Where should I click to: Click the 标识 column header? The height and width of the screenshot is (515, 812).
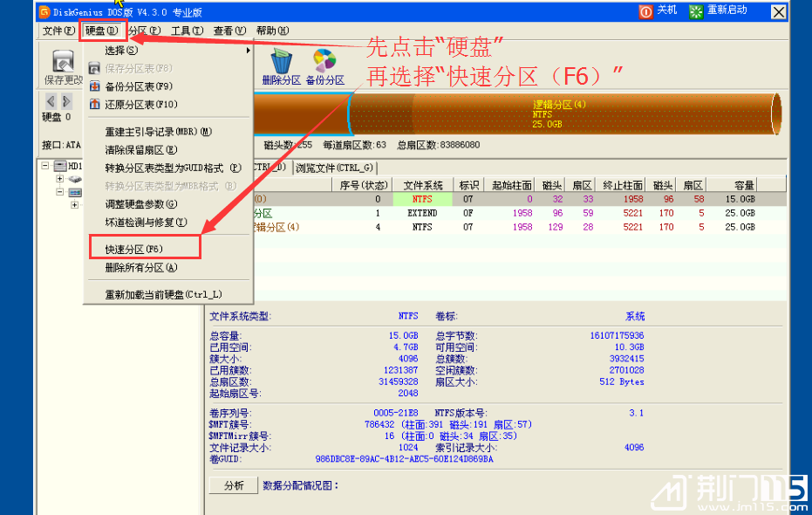[x=468, y=185]
